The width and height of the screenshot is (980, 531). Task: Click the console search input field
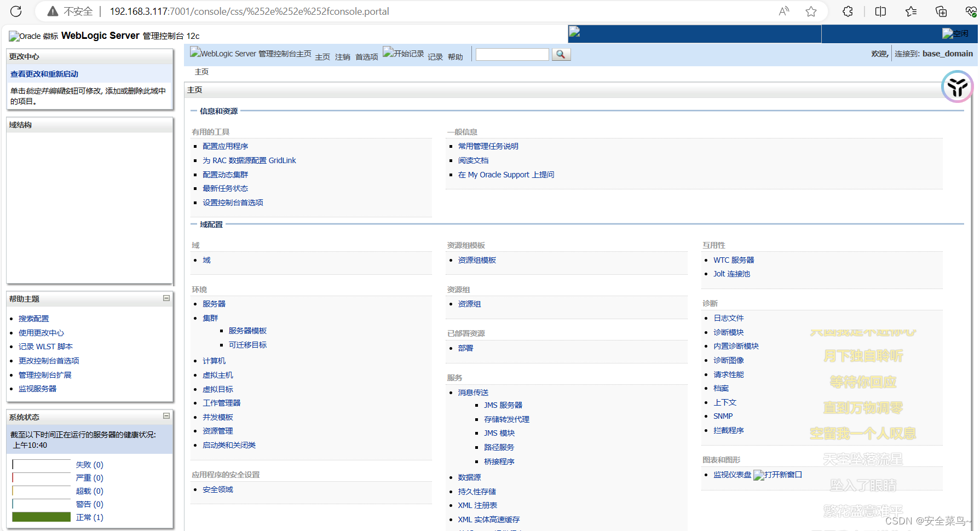pyautogui.click(x=512, y=54)
